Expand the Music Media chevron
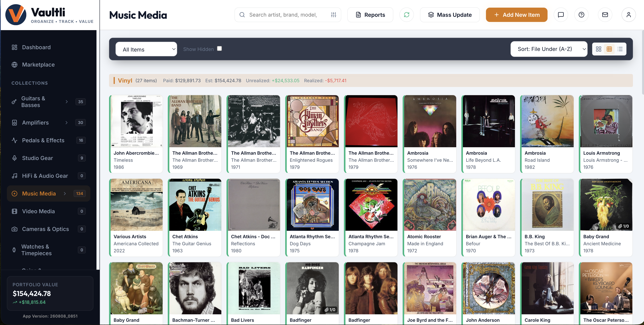644x325 pixels. pos(65,193)
